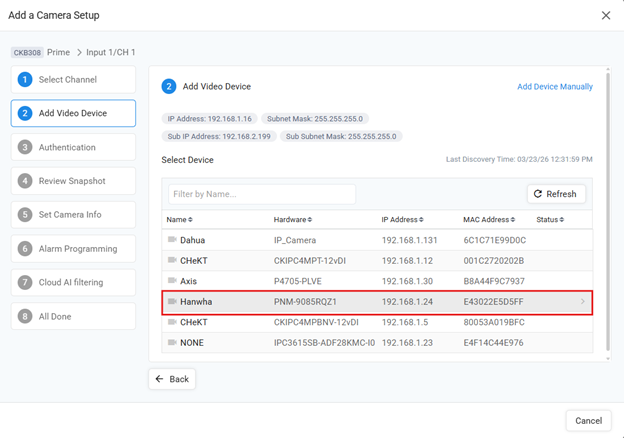Image resolution: width=624 pixels, height=438 pixels.
Task: Jump to step 6 Alarm Programming
Action: tap(73, 249)
